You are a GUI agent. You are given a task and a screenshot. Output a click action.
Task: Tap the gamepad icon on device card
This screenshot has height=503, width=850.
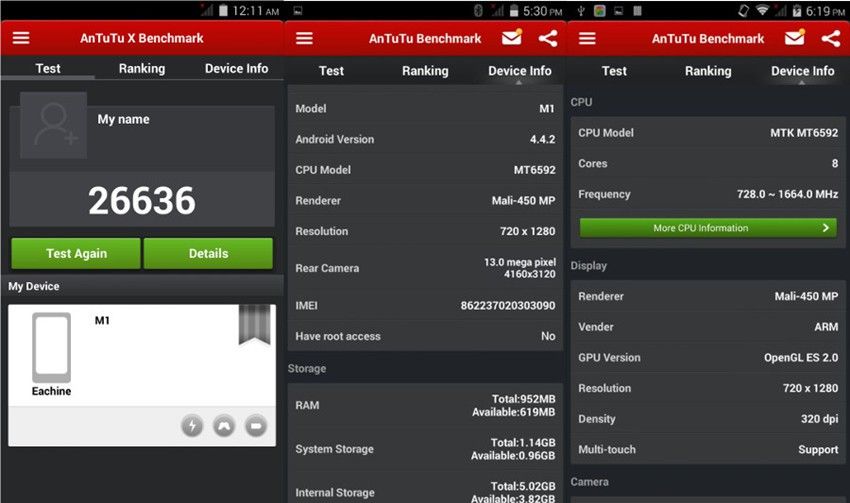coord(224,426)
